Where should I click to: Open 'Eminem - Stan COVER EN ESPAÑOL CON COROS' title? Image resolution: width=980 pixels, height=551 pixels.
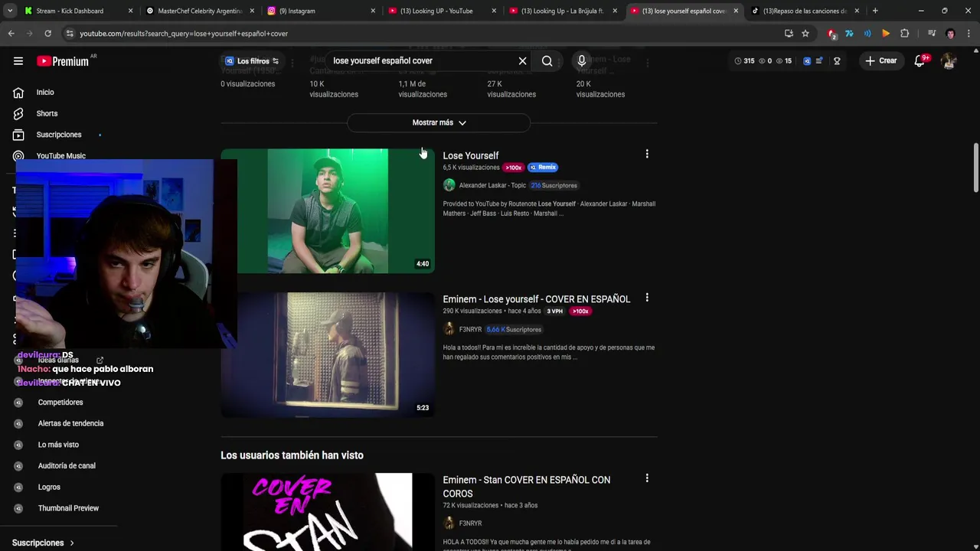[x=527, y=487]
